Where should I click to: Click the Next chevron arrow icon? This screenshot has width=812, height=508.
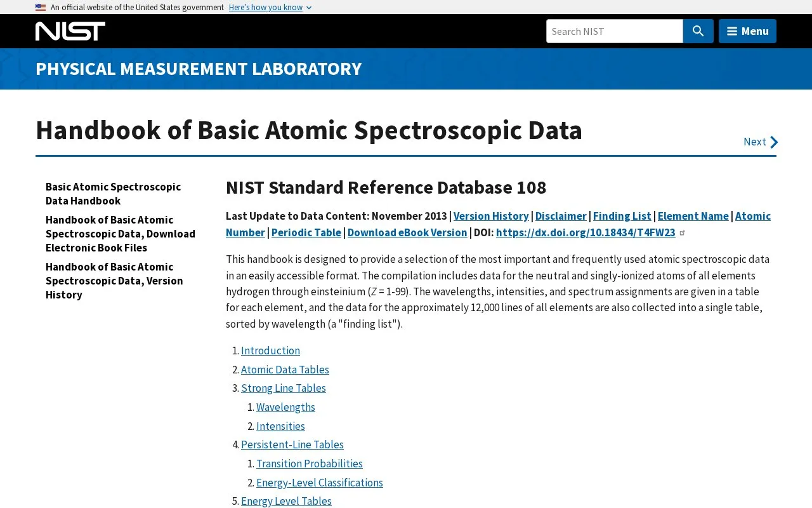click(774, 142)
